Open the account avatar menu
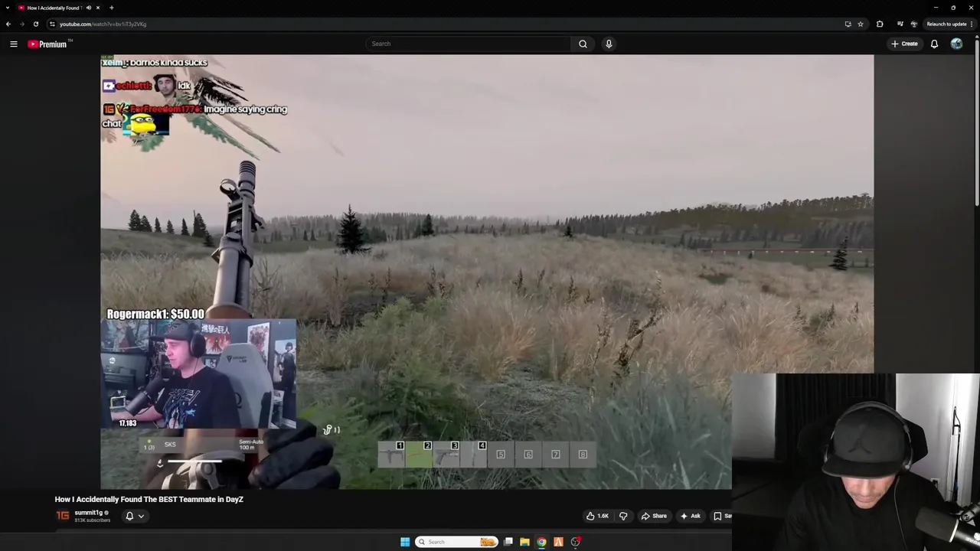980x551 pixels. tap(956, 44)
